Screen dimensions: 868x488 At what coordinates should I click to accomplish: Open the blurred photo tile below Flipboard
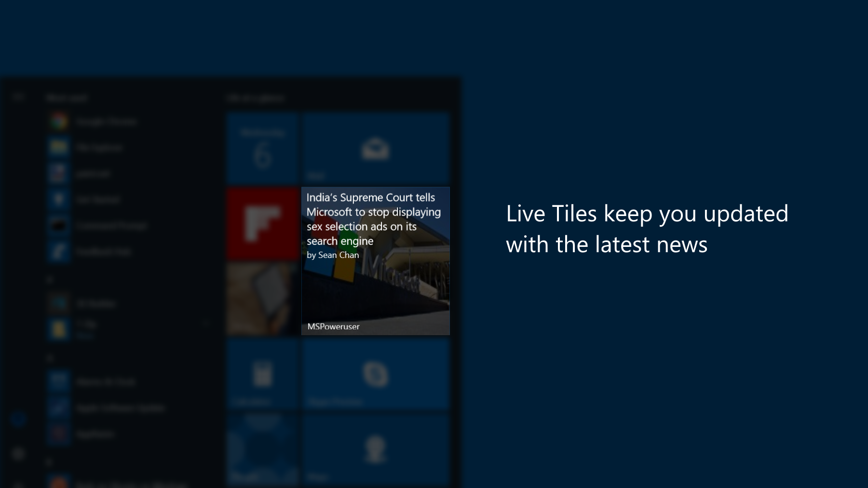click(263, 299)
